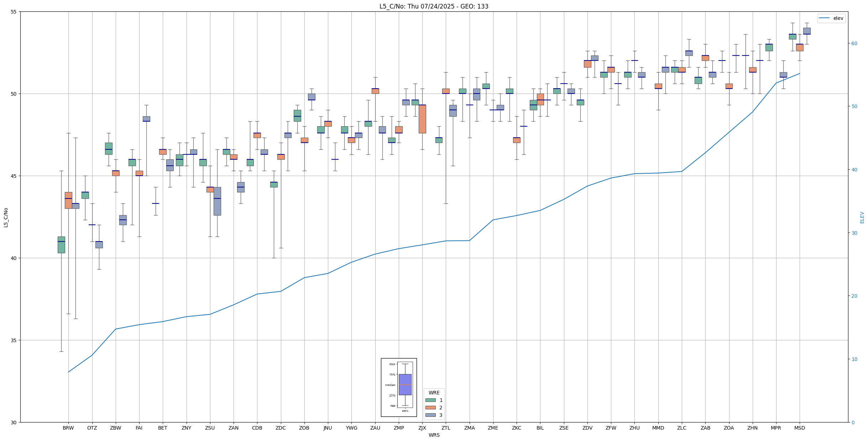Viewport: 868px width, 441px height.
Task: Click the L5_C/No y-axis label
Action: click(6, 217)
